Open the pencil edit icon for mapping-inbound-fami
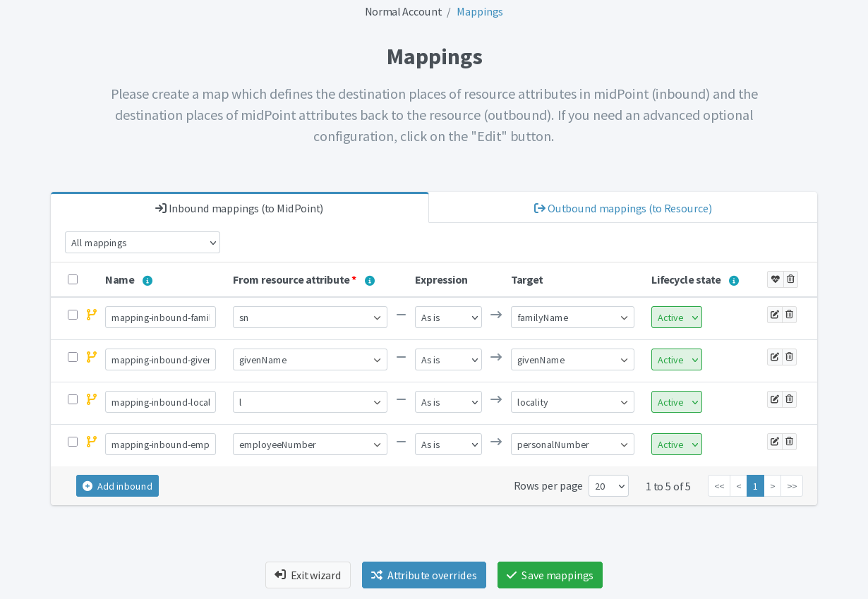 click(x=774, y=314)
